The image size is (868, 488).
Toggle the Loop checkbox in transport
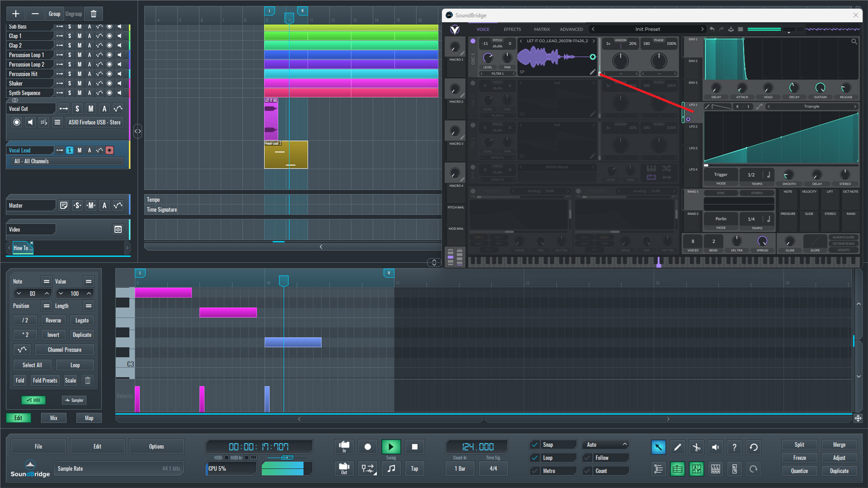(x=535, y=458)
